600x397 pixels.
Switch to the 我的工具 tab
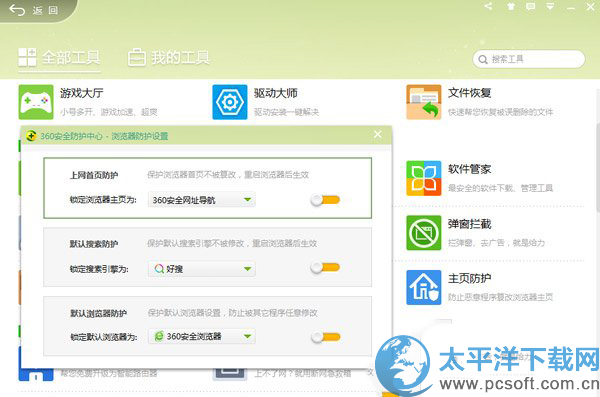pyautogui.click(x=169, y=58)
